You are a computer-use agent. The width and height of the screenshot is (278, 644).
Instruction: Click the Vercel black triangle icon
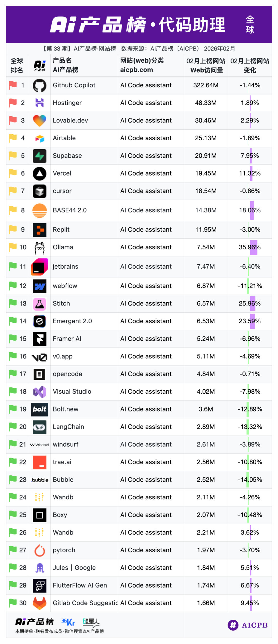[x=39, y=174]
